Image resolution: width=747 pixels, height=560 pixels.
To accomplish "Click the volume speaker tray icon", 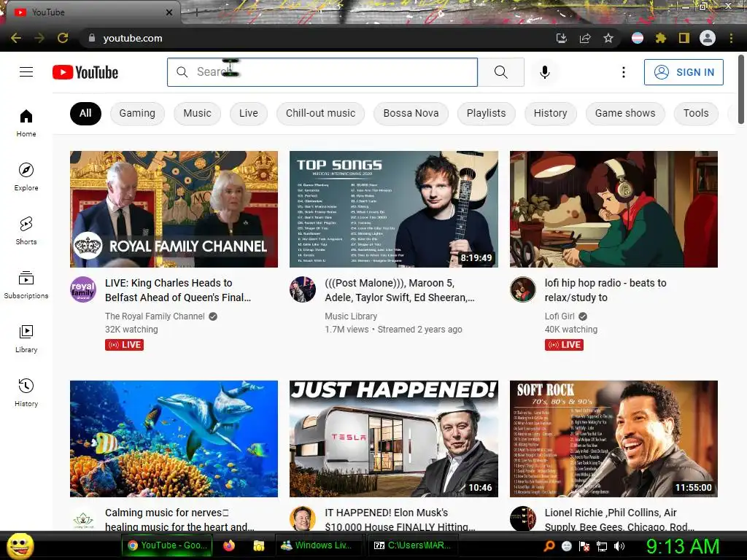I will coord(619,546).
